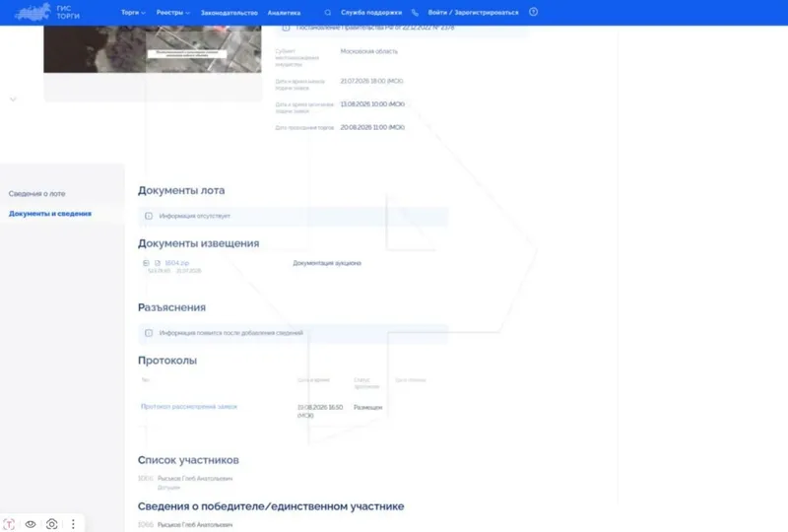Select Сведения о лоте in sidebar
This screenshot has width=788, height=532.
pyautogui.click(x=36, y=194)
